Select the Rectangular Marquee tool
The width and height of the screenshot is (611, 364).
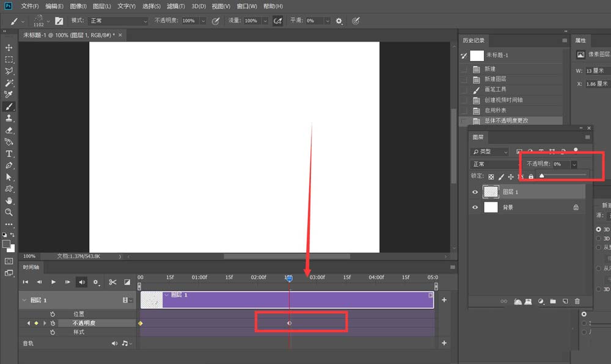(9, 60)
